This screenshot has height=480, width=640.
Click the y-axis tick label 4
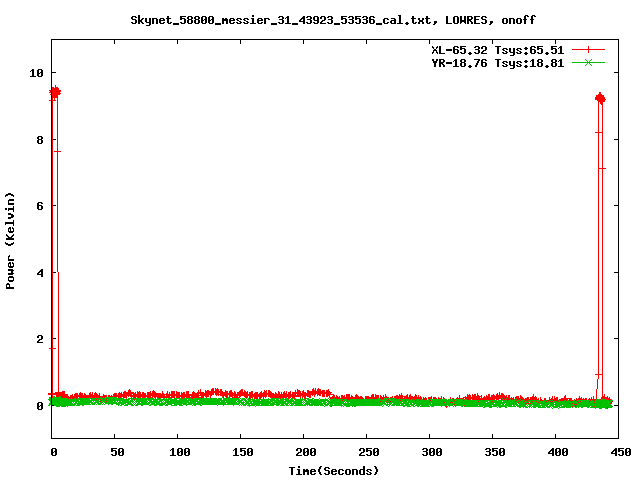pos(40,273)
